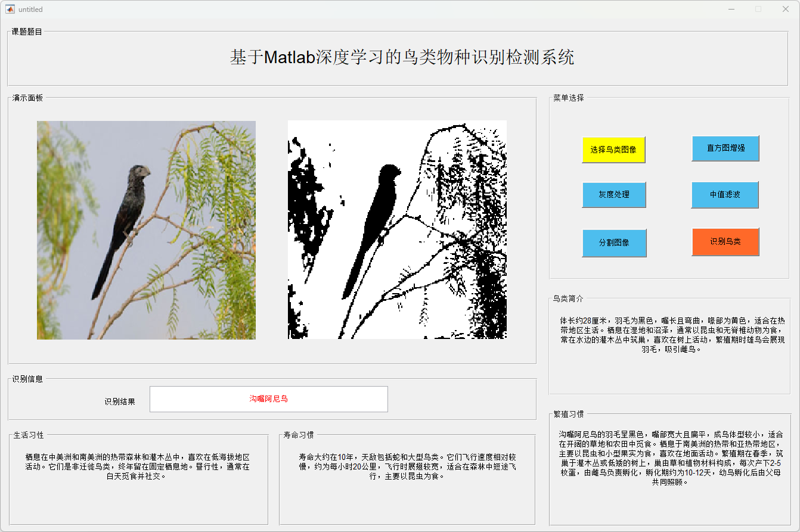800x532 pixels.
Task: Click the untitled window title text
Action: click(x=30, y=10)
